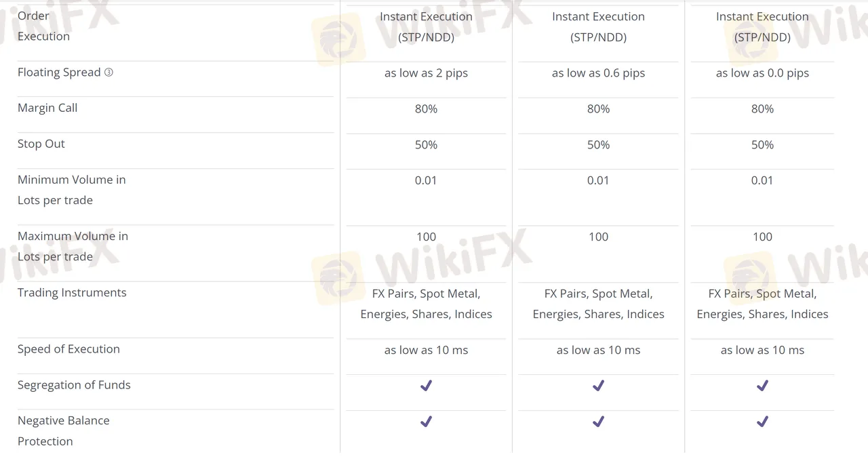Click the Segregation of Funds row label
The image size is (868, 459).
(74, 385)
